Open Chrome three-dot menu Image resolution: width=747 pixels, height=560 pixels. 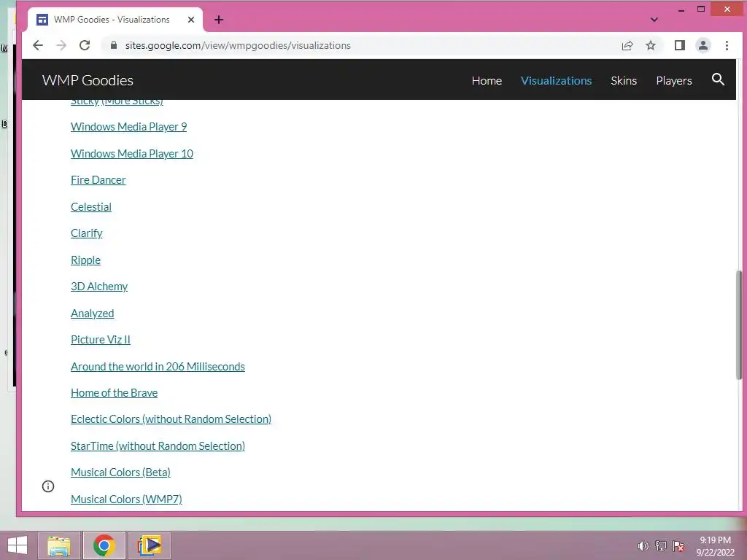[x=727, y=45]
